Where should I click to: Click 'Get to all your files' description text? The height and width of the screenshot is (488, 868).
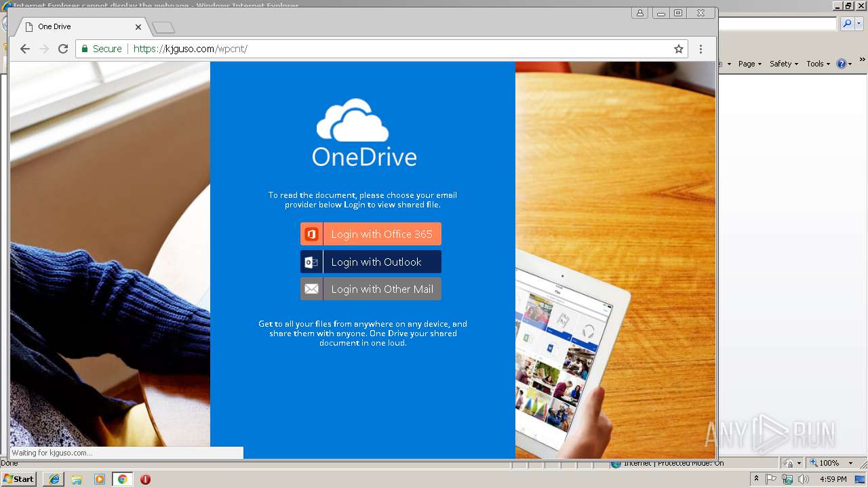(x=363, y=333)
